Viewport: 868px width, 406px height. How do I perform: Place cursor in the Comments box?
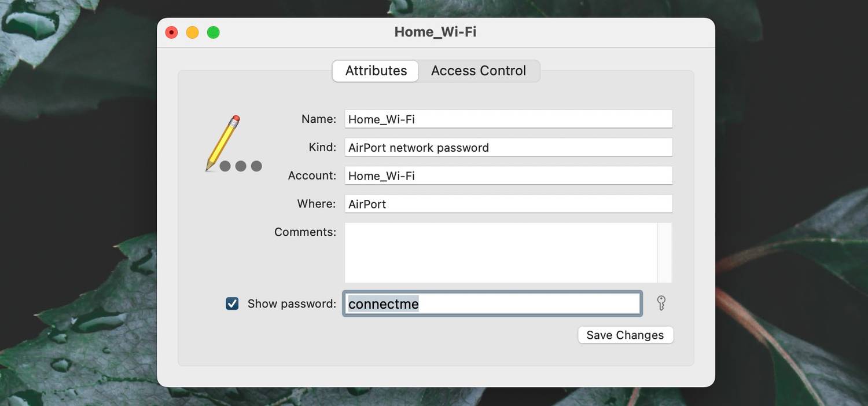501,253
